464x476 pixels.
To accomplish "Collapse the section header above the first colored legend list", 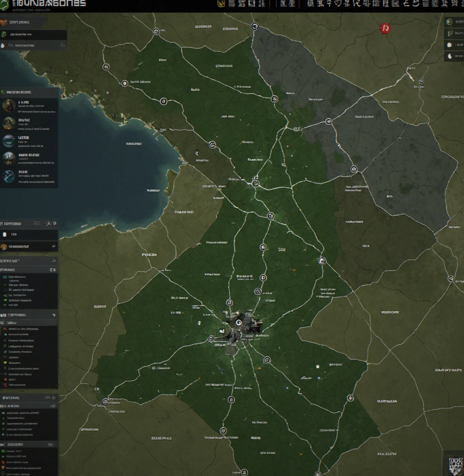I will pyautogui.click(x=29, y=270).
